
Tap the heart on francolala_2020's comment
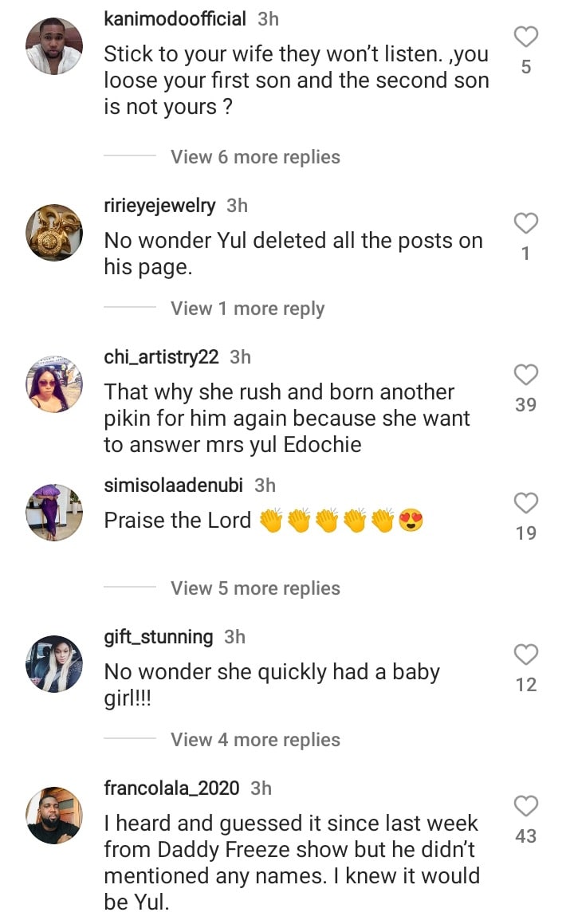pos(525,806)
